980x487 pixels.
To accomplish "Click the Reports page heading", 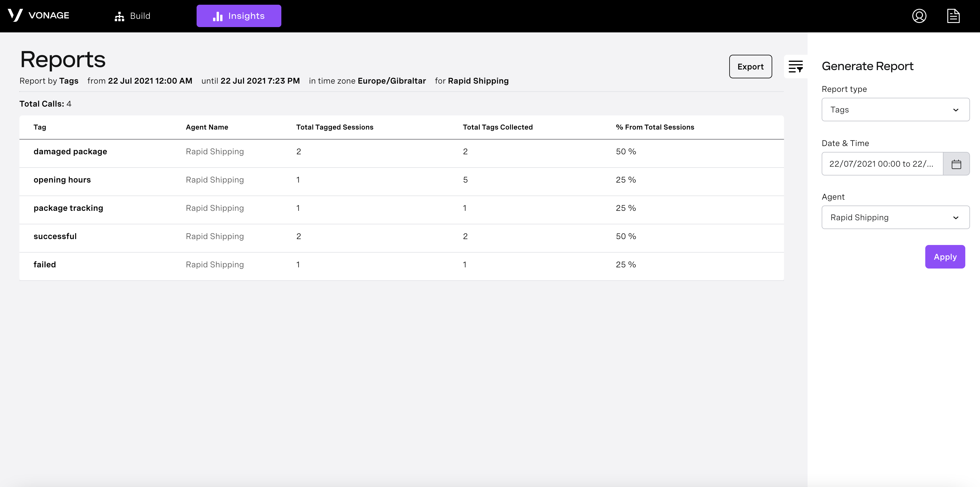I will pyautogui.click(x=63, y=59).
